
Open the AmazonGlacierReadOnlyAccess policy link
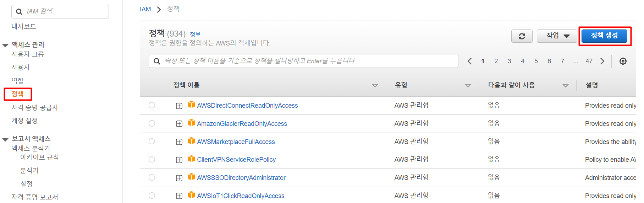pyautogui.click(x=242, y=124)
